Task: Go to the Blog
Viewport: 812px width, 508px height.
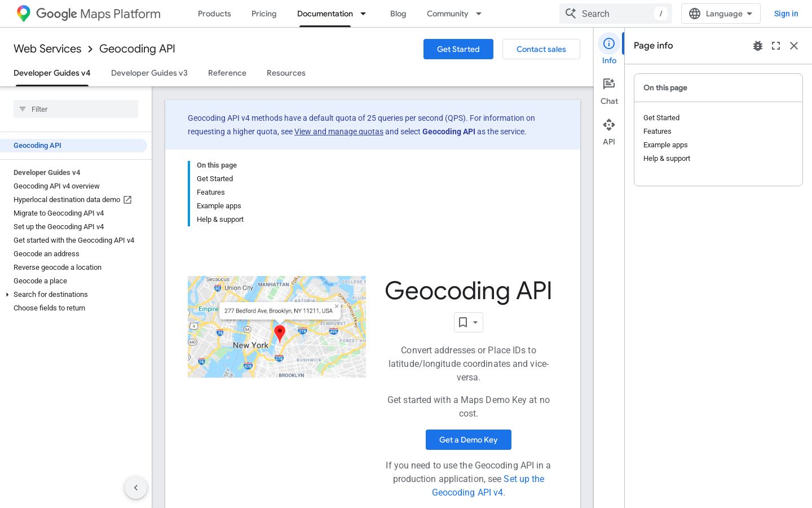Action: pos(398,14)
